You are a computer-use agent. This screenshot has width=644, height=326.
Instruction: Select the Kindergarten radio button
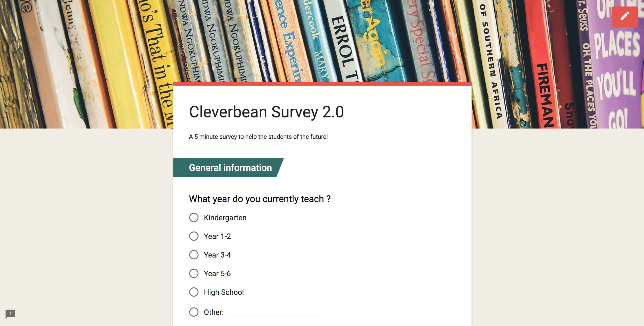194,218
